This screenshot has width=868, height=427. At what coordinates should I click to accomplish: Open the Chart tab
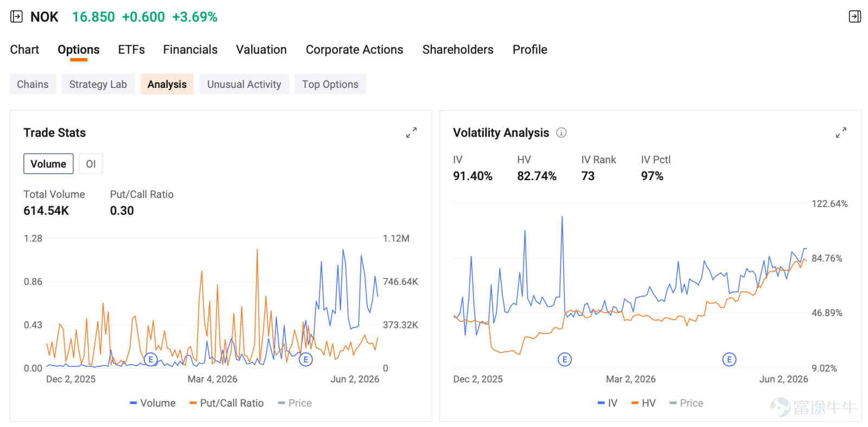click(24, 49)
